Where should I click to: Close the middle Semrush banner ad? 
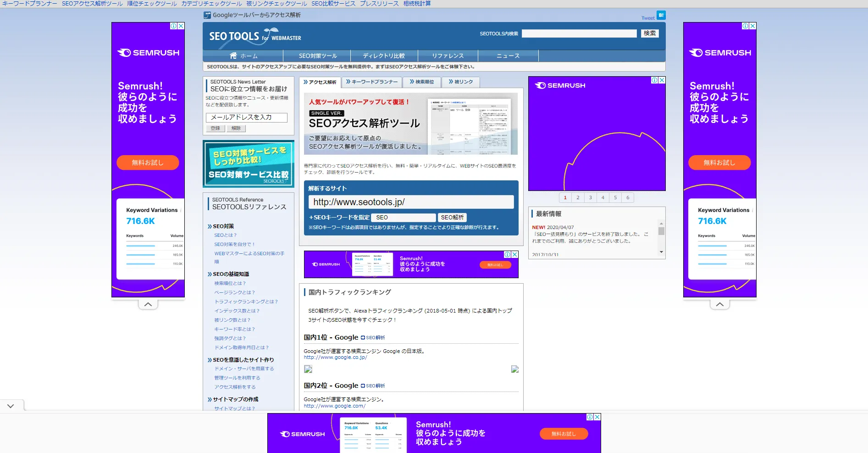[x=515, y=254]
